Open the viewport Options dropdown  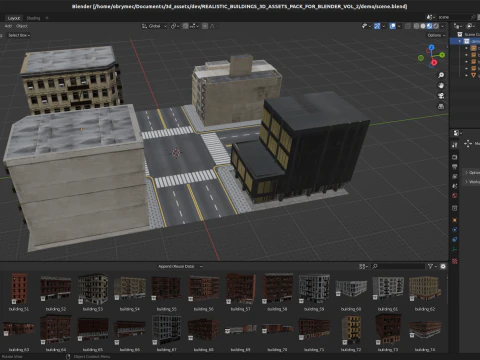point(436,35)
